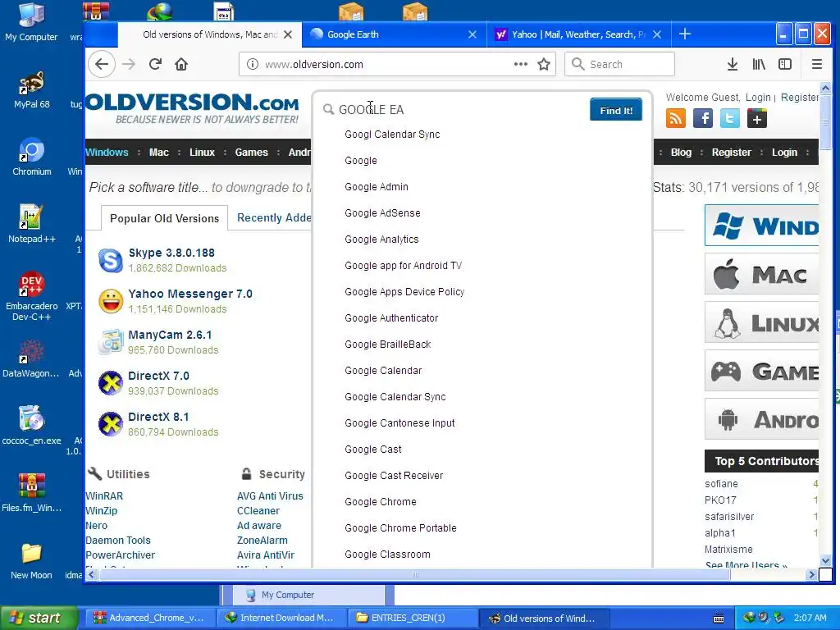Open the Twitter icon on OldVersion header
The height and width of the screenshot is (630, 840).
pos(729,118)
